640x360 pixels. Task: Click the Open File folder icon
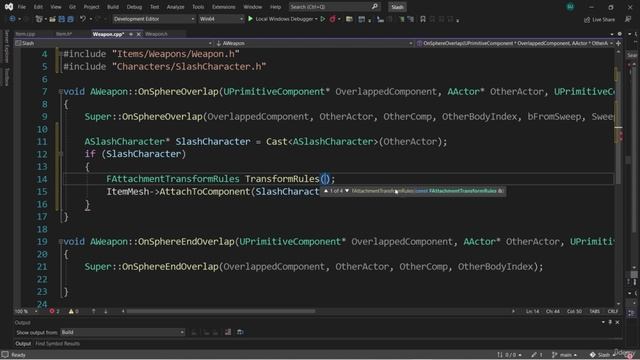(52, 19)
